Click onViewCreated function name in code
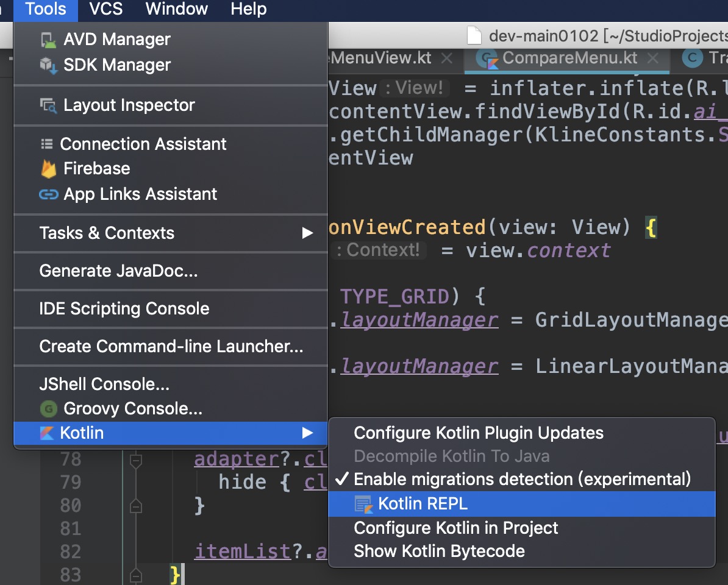This screenshot has width=728, height=585. point(407,228)
